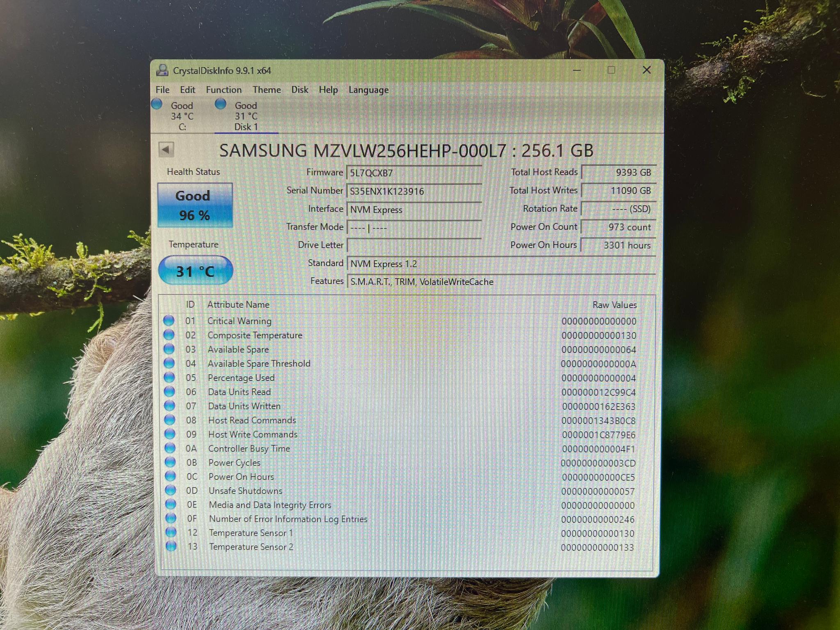Click status orb beside Data Units Written
This screenshot has height=630, width=840.
[x=169, y=406]
